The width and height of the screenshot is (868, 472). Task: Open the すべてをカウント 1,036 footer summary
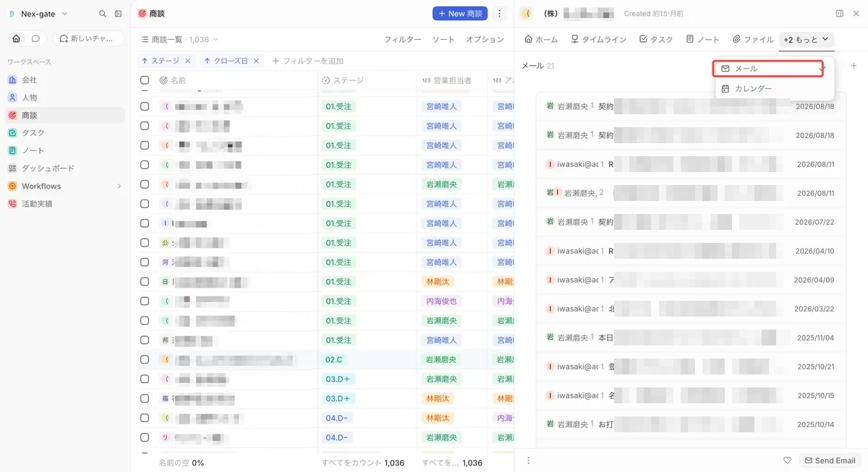coord(363,463)
